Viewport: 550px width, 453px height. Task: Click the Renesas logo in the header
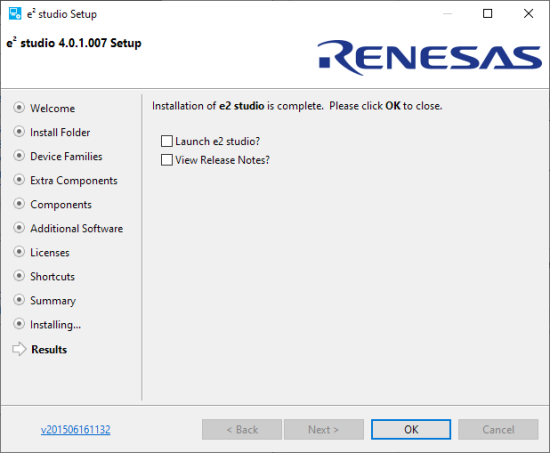430,58
